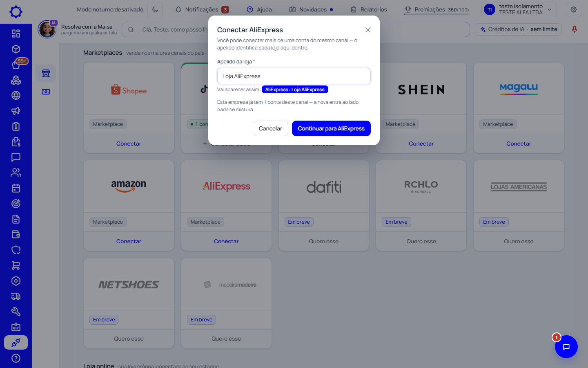Open the delivery truck icon in sidebar
Image resolution: width=588 pixels, height=368 pixels.
[x=16, y=296]
